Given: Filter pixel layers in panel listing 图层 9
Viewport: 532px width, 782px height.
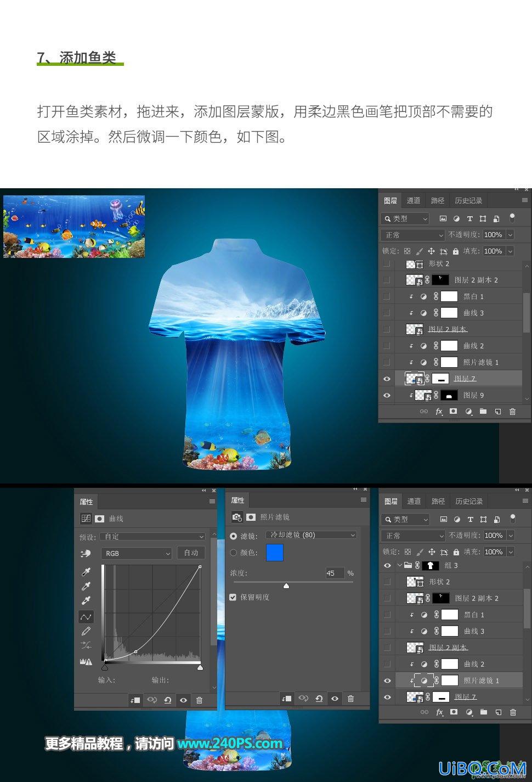Looking at the screenshot, I should (x=443, y=218).
